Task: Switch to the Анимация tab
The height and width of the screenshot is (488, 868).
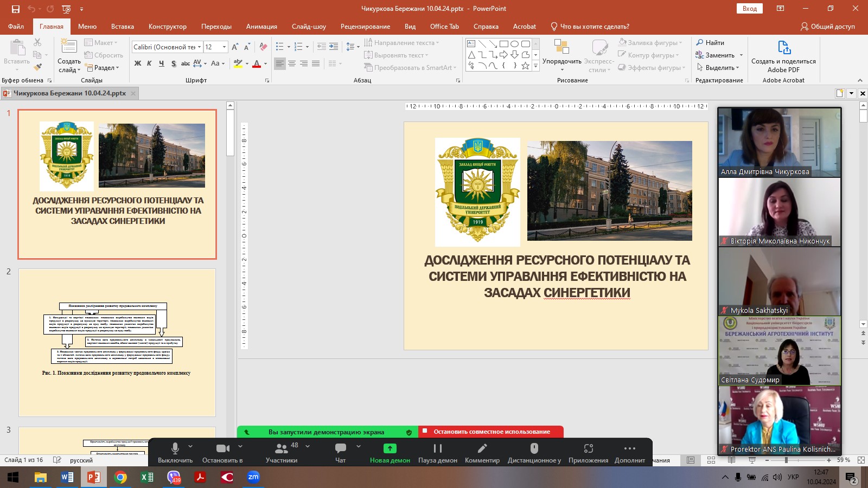Action: (261, 27)
